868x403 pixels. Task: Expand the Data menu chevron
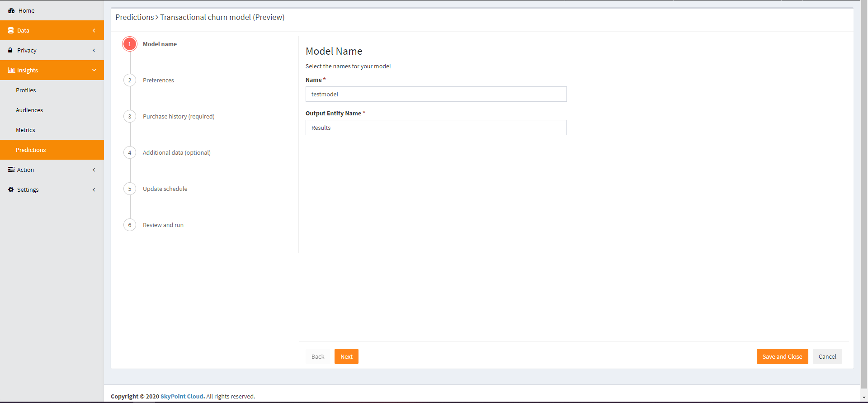(x=94, y=30)
